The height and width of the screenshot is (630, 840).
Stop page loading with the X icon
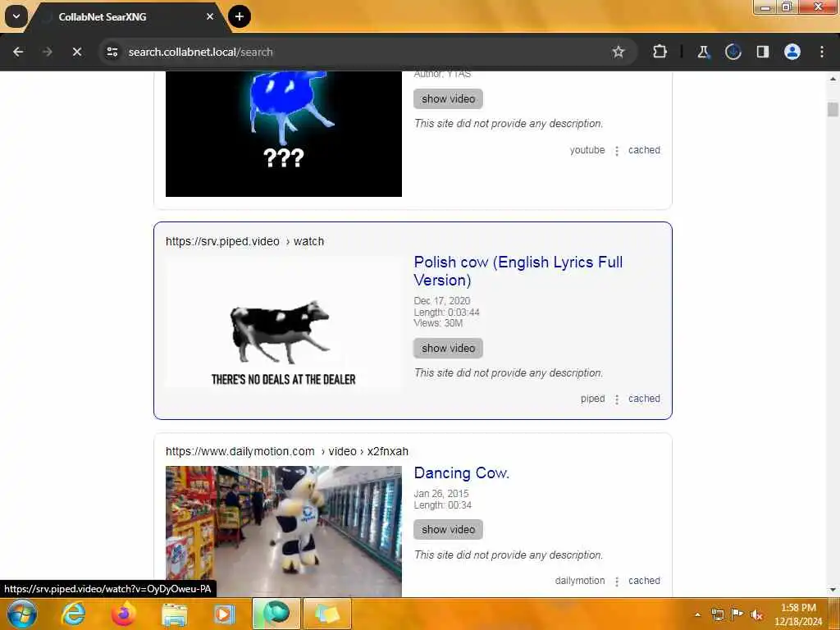tap(76, 52)
